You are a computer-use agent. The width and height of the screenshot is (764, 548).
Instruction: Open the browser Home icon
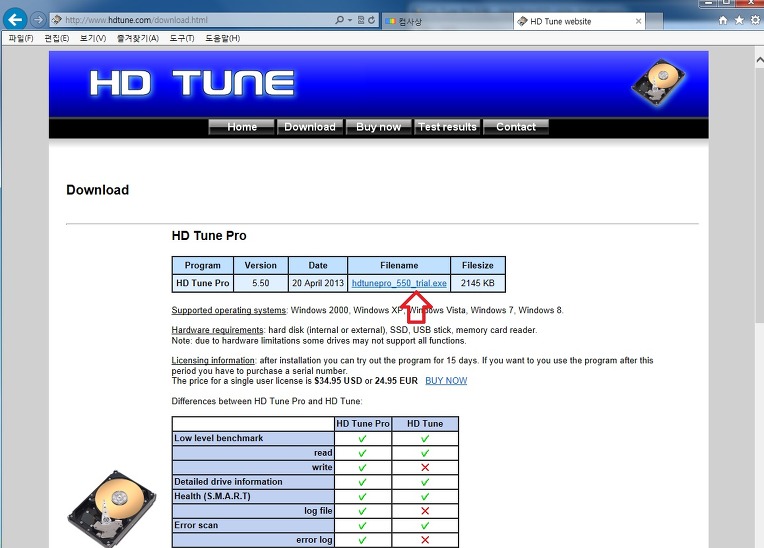[x=723, y=20]
